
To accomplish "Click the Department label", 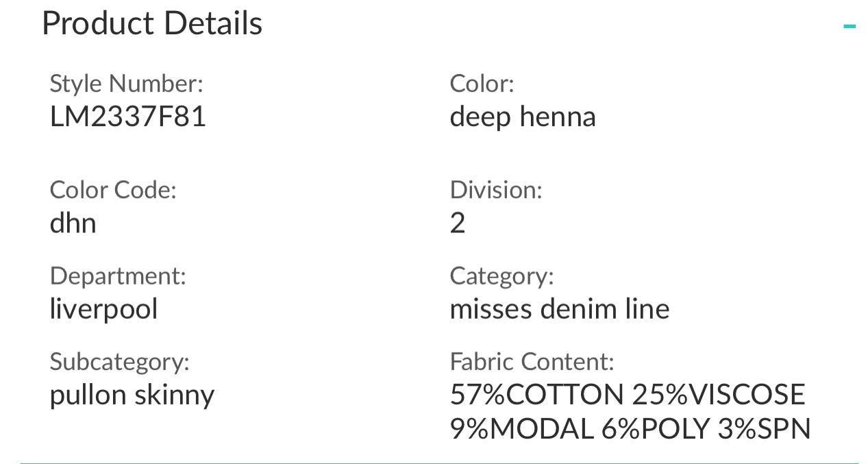I will [118, 276].
